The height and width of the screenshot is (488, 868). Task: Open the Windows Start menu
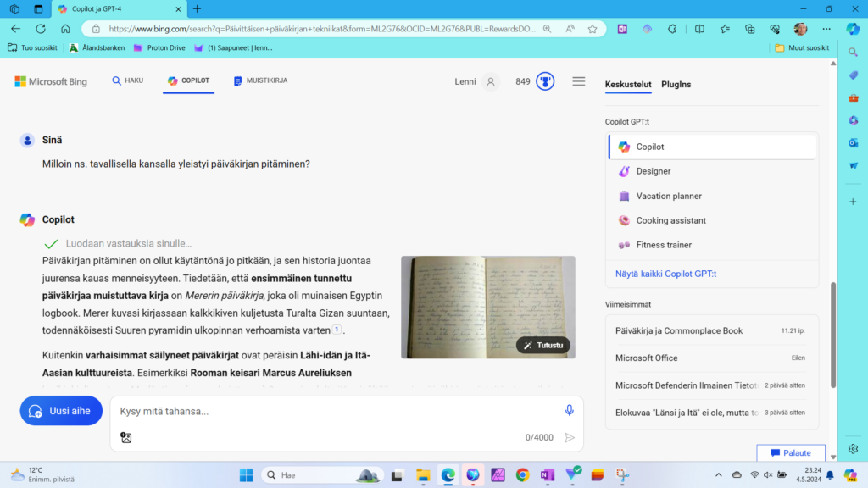pos(247,474)
